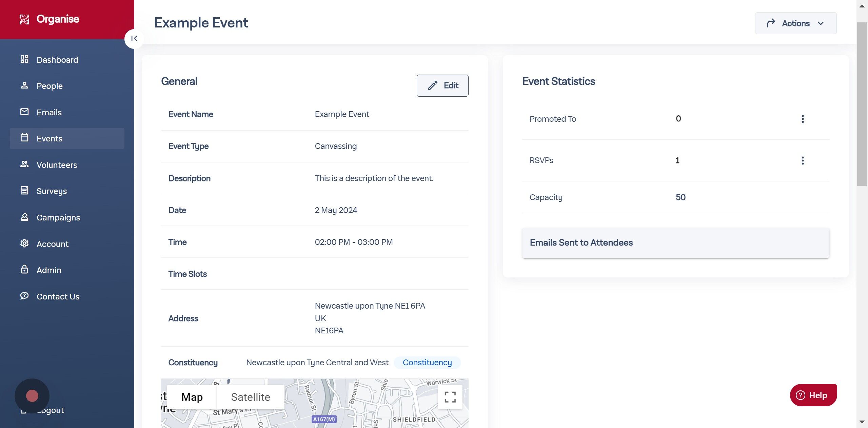Open Promoted To three-dot menu
This screenshot has width=868, height=428.
point(803,119)
